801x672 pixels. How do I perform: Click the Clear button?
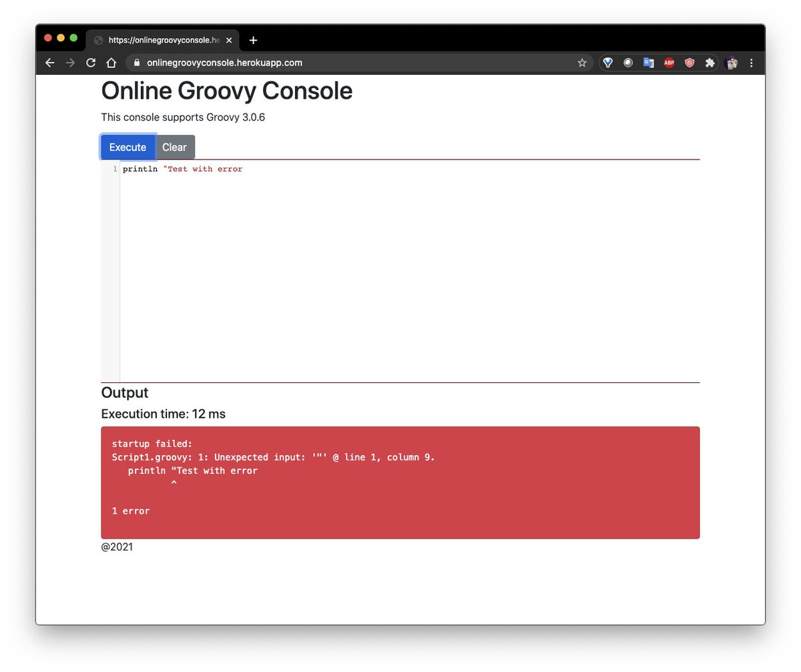[175, 147]
